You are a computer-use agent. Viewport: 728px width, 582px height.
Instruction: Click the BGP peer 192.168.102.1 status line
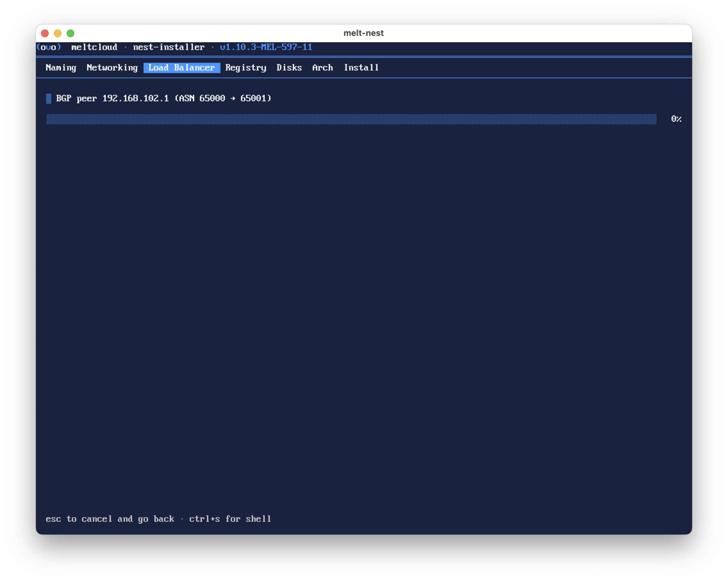[x=163, y=98]
